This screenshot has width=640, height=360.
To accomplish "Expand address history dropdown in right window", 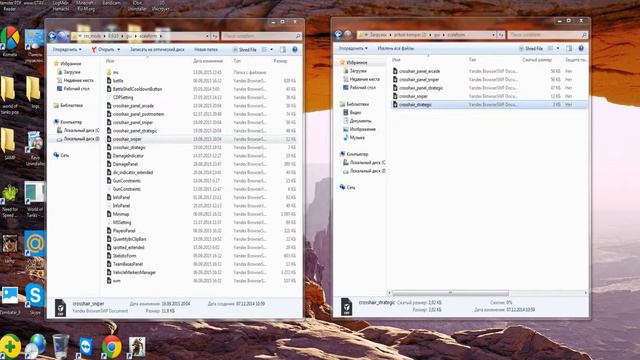I will [493, 35].
